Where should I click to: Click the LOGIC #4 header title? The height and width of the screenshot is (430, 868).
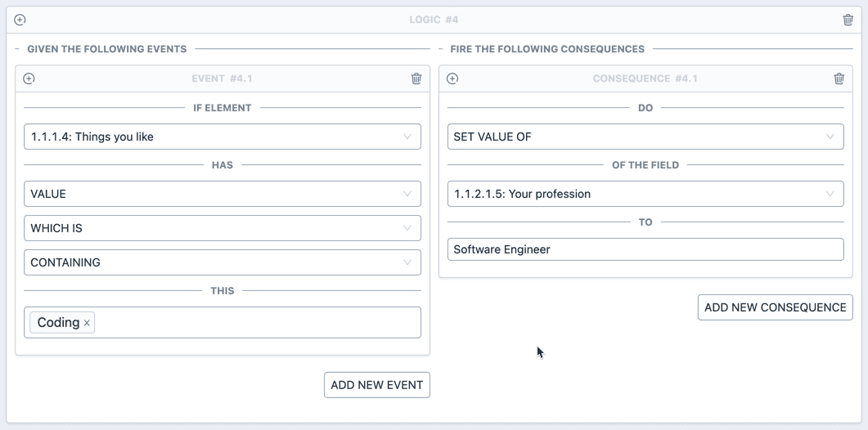point(434,20)
